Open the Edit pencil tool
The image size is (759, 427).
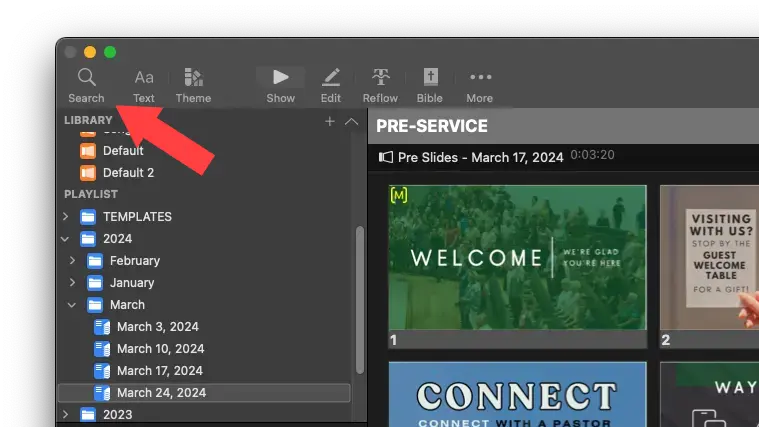tap(331, 86)
